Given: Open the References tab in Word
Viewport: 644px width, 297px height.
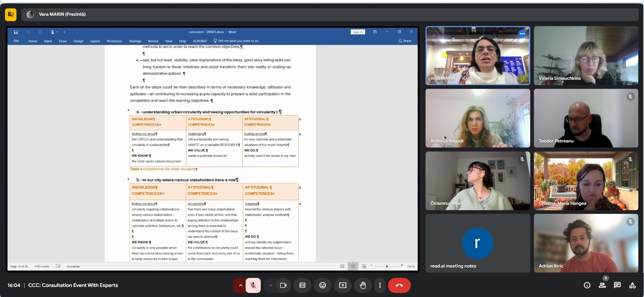Looking at the screenshot, I should pos(114,41).
